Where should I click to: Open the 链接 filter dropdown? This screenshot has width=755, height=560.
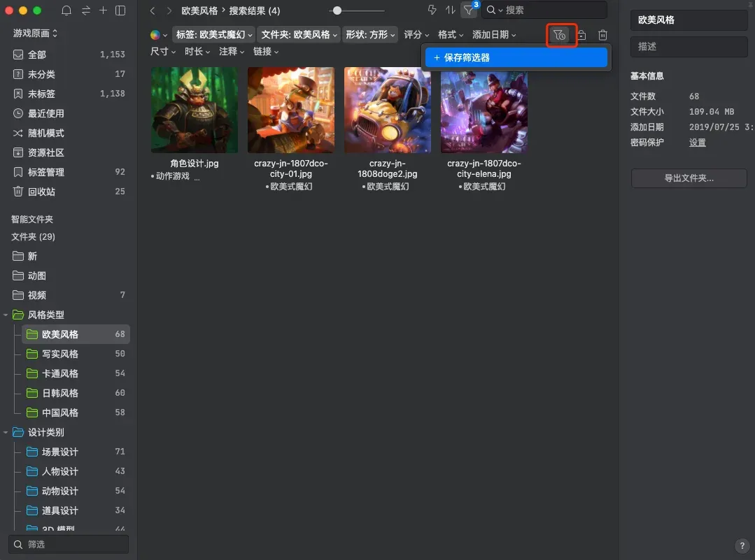coord(266,52)
